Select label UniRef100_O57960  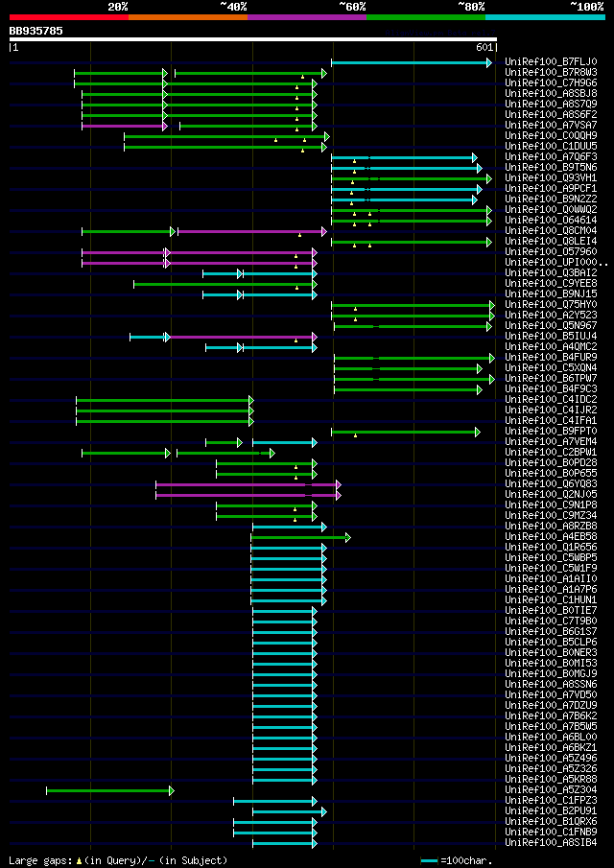click(551, 252)
